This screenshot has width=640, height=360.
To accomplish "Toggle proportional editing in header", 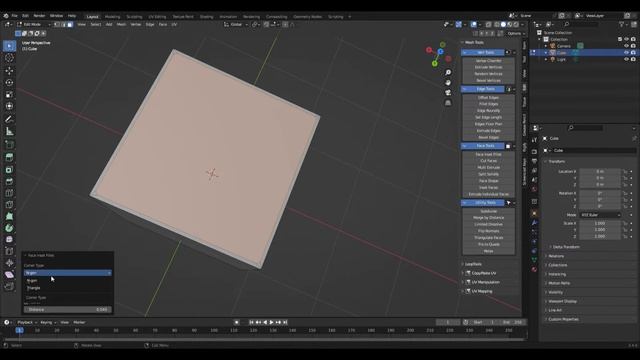I will 285,24.
